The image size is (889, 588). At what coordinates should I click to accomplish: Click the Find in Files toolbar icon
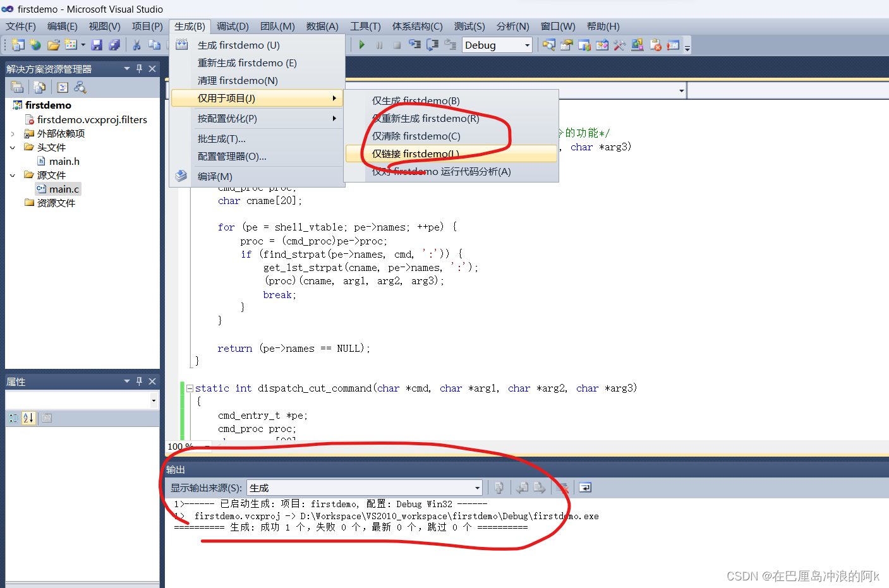[549, 45]
